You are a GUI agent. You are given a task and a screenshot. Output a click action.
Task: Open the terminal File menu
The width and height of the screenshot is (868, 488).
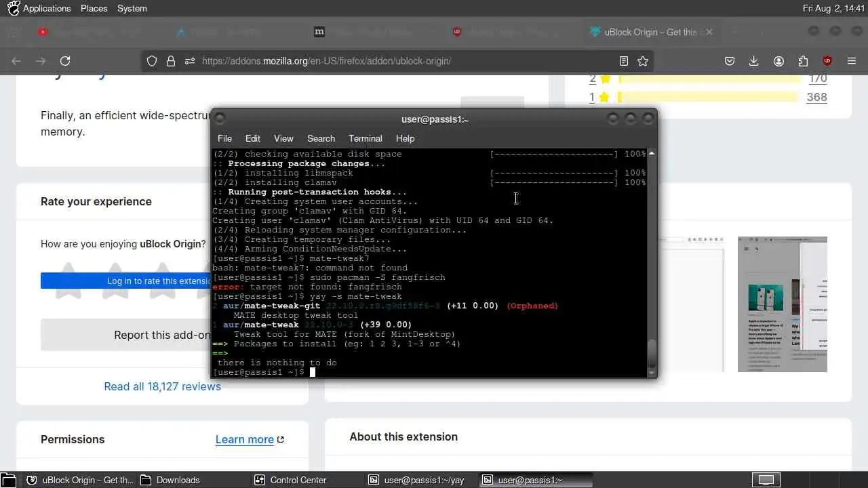click(x=224, y=138)
